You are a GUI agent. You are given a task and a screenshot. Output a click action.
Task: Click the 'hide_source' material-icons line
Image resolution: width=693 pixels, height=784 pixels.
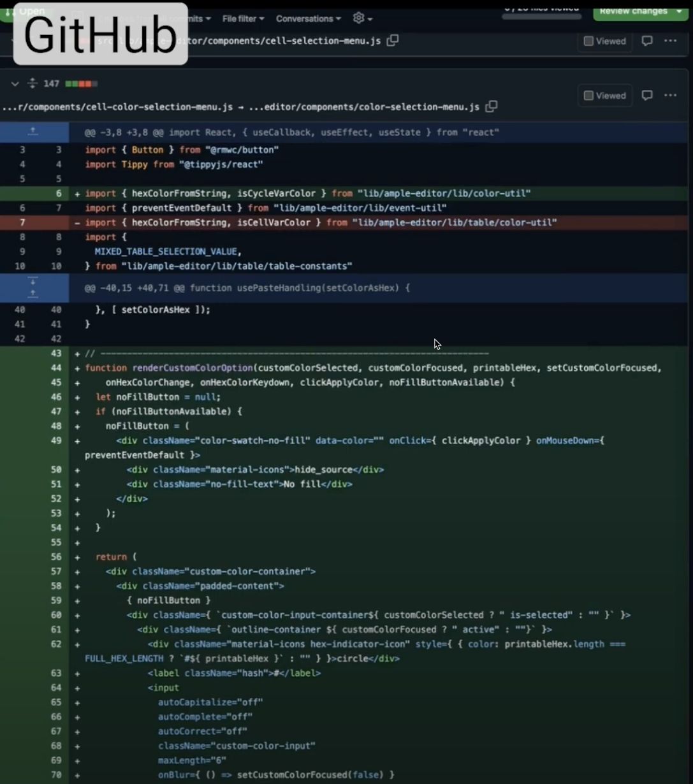(255, 470)
